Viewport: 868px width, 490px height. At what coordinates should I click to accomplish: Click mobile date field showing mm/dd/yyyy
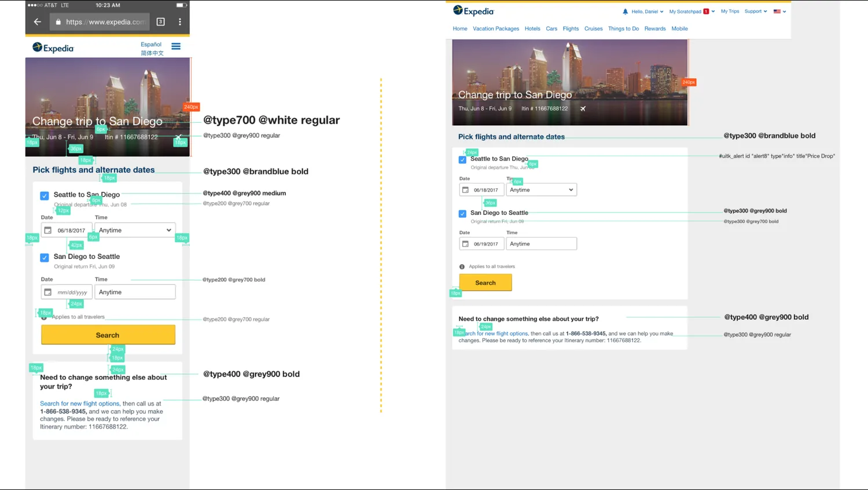click(67, 292)
